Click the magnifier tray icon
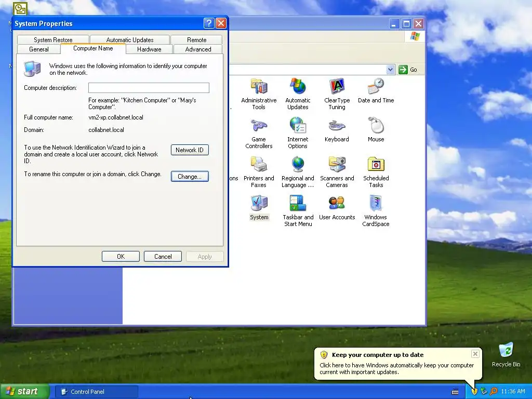The height and width of the screenshot is (399, 532). tap(494, 391)
